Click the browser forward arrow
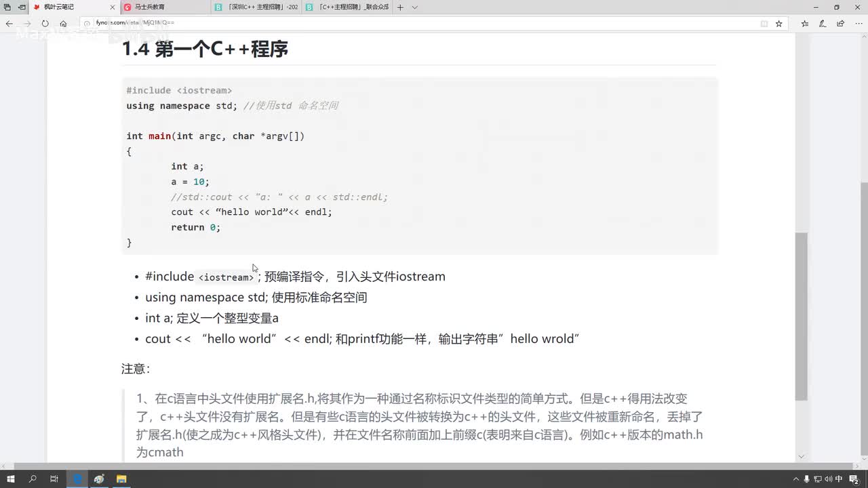 (27, 23)
